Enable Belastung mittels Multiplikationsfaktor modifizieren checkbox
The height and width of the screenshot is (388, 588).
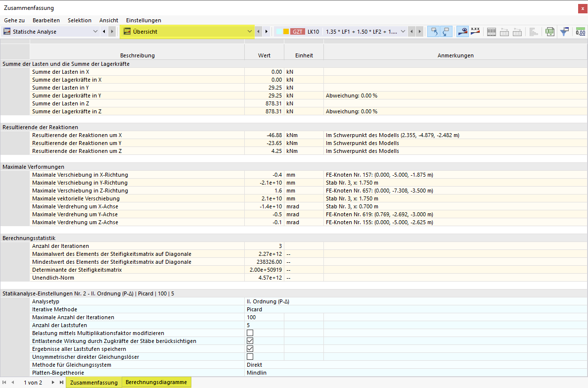pos(250,333)
